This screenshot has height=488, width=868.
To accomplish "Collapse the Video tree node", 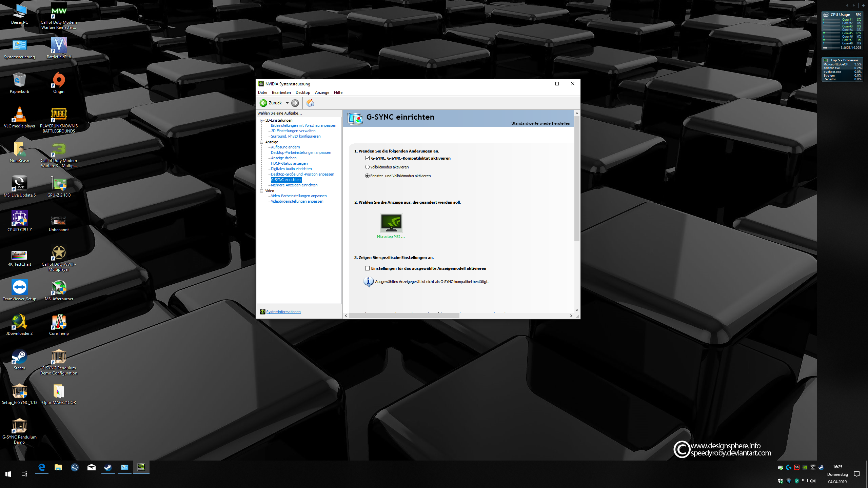I will coord(262,191).
